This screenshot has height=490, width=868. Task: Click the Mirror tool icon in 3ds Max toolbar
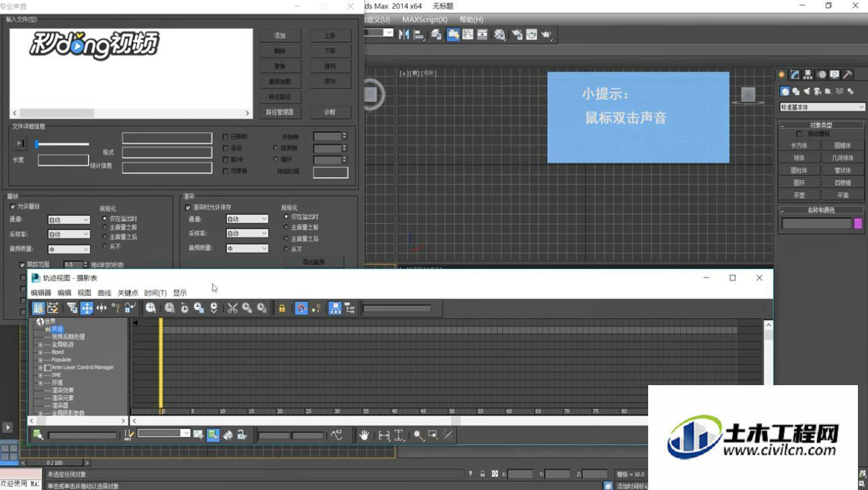pos(404,34)
